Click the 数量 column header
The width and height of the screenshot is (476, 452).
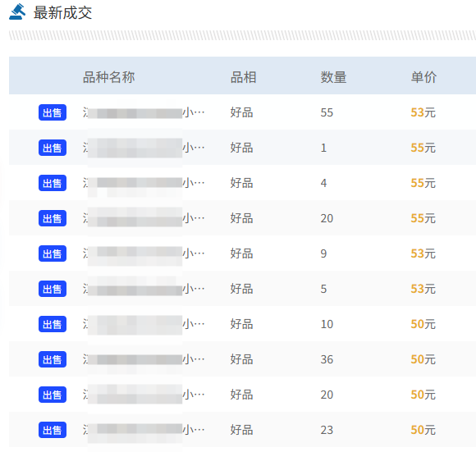click(x=333, y=77)
